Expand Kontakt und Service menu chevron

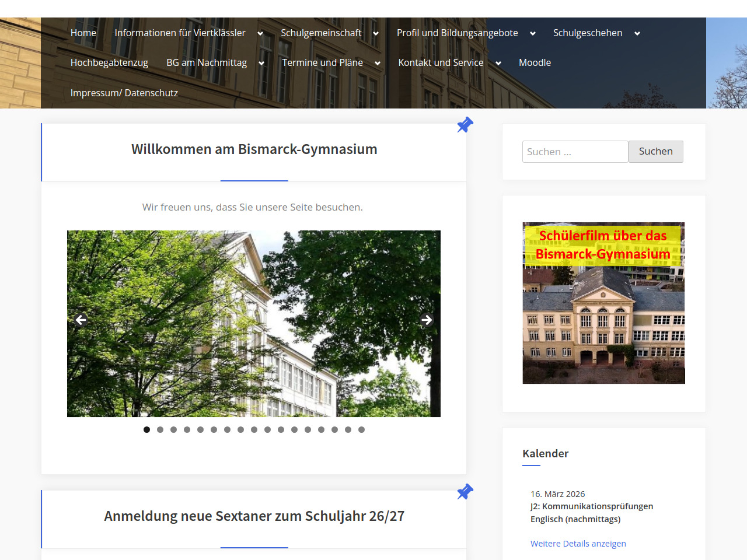pyautogui.click(x=498, y=64)
